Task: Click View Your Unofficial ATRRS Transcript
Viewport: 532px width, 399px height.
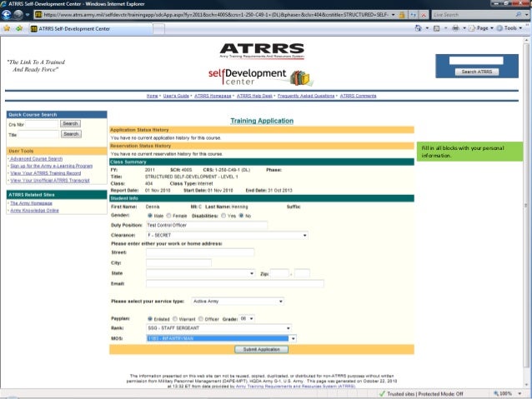Action: 50,181
